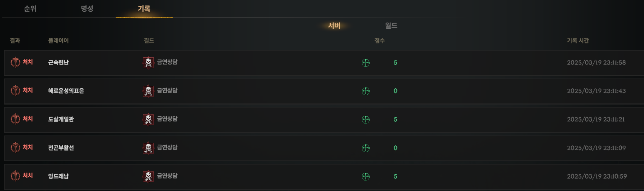Select the record timestamped 23:10:59

coord(324,176)
